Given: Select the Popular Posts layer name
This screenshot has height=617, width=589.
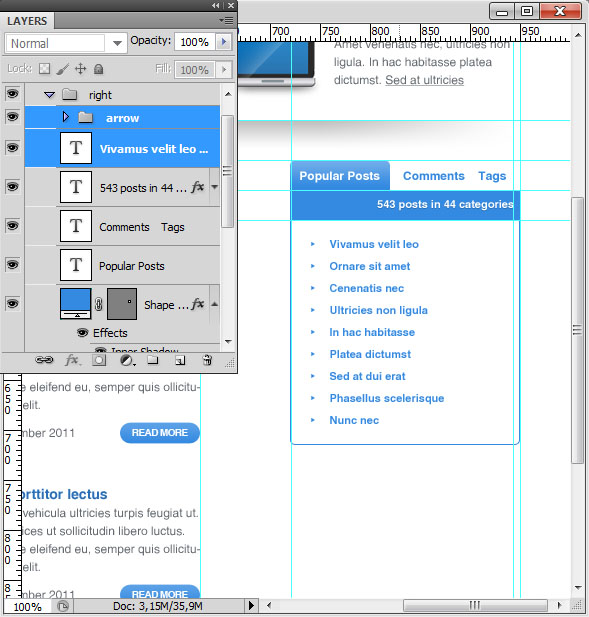Looking at the screenshot, I should point(132,266).
